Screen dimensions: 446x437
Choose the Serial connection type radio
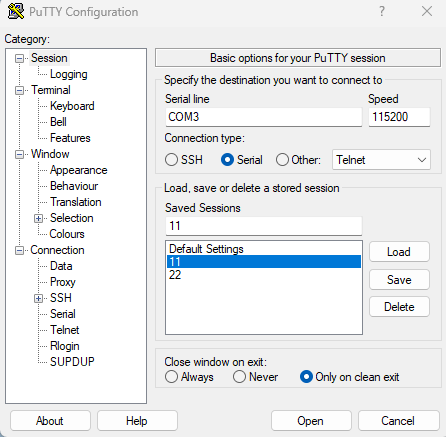(227, 160)
